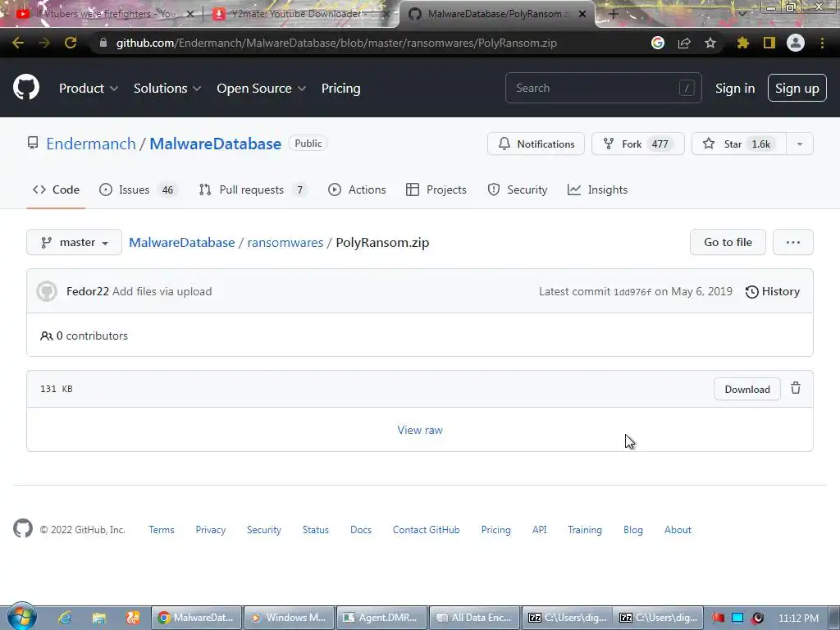Click Sign in
840x630 pixels.
coord(734,89)
